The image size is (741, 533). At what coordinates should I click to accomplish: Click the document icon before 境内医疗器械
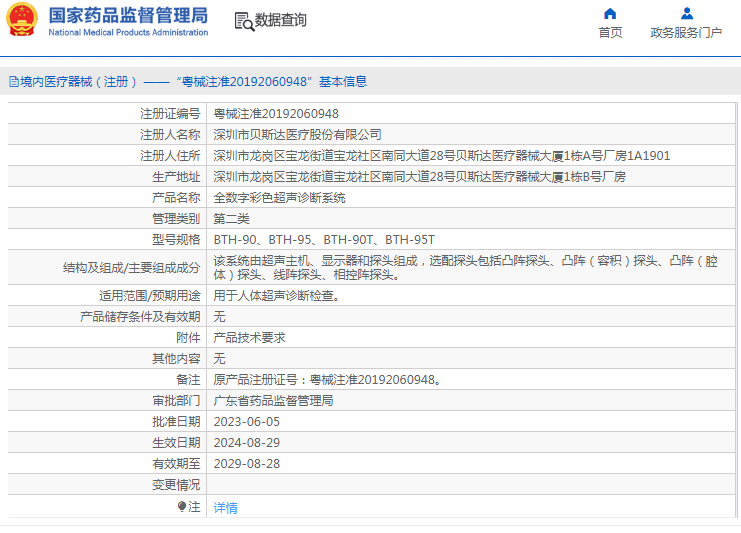coord(14,82)
